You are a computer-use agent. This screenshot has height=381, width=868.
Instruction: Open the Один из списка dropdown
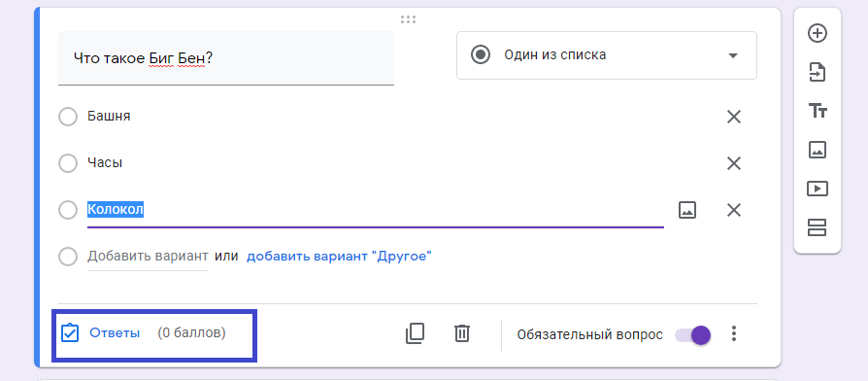606,55
